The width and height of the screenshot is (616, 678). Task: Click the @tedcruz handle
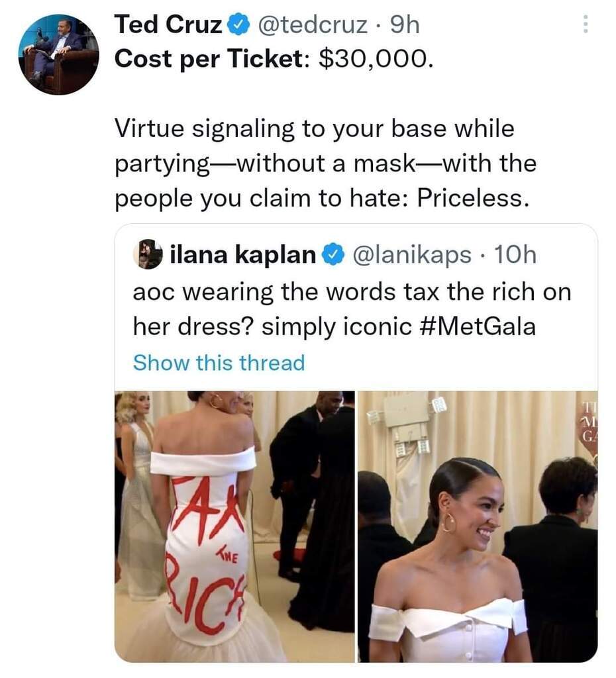[311, 26]
